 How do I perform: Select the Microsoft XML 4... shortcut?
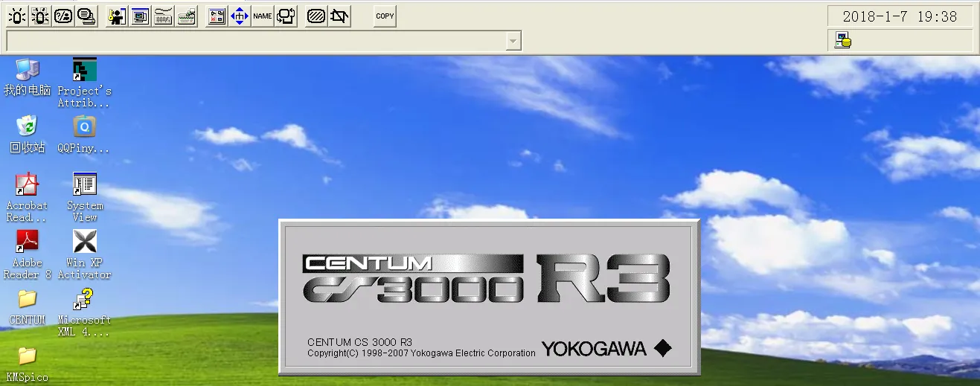[84, 312]
